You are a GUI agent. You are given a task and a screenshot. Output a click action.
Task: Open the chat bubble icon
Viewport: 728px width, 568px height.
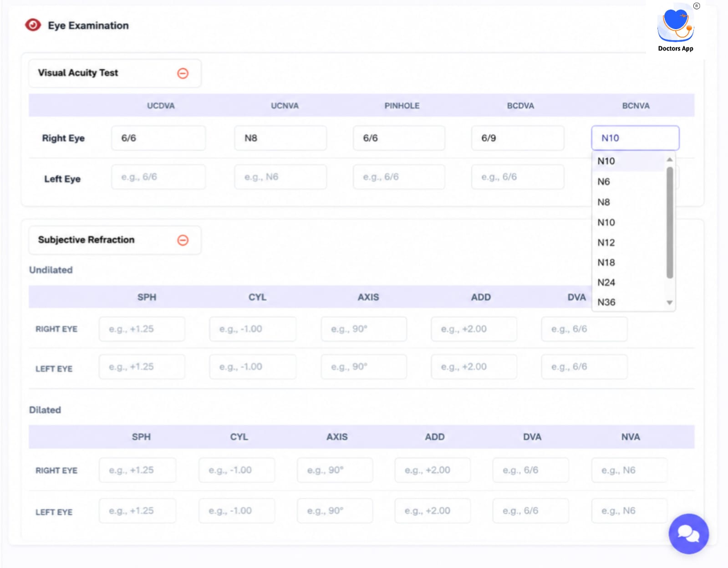coord(688,533)
